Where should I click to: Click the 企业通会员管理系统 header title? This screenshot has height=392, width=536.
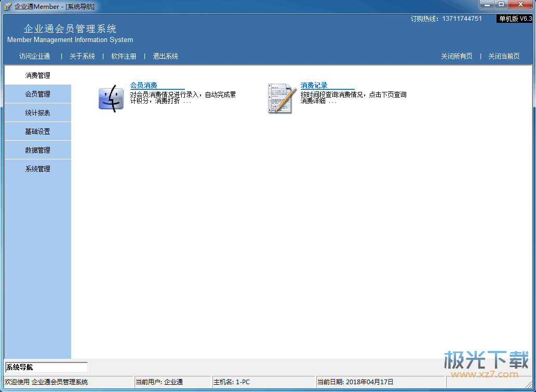click(x=70, y=29)
